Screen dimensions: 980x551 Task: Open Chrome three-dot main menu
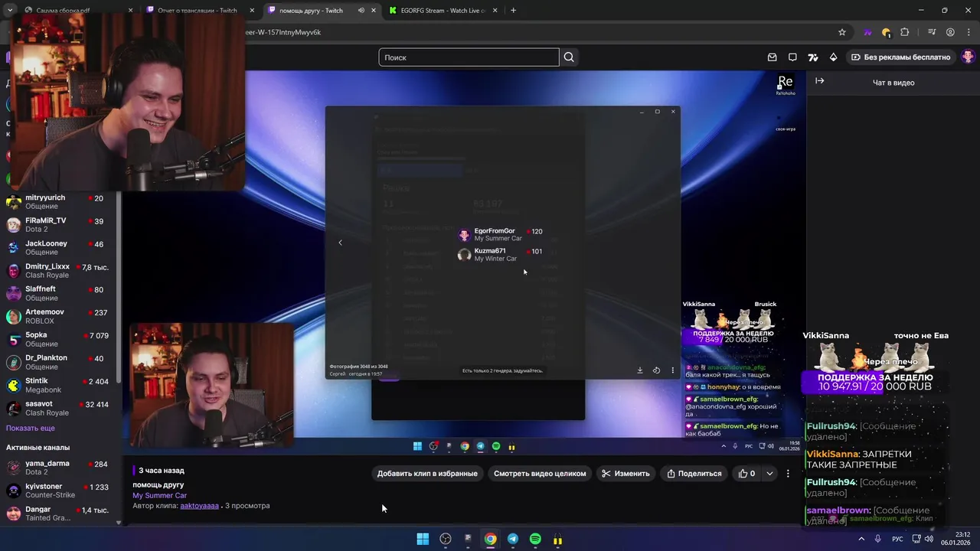point(968,32)
